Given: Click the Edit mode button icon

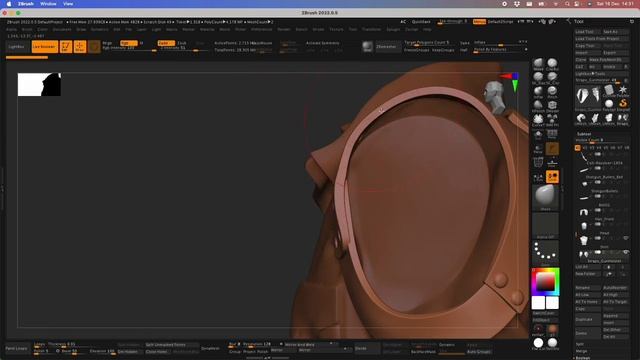Looking at the screenshot, I should coord(66,47).
